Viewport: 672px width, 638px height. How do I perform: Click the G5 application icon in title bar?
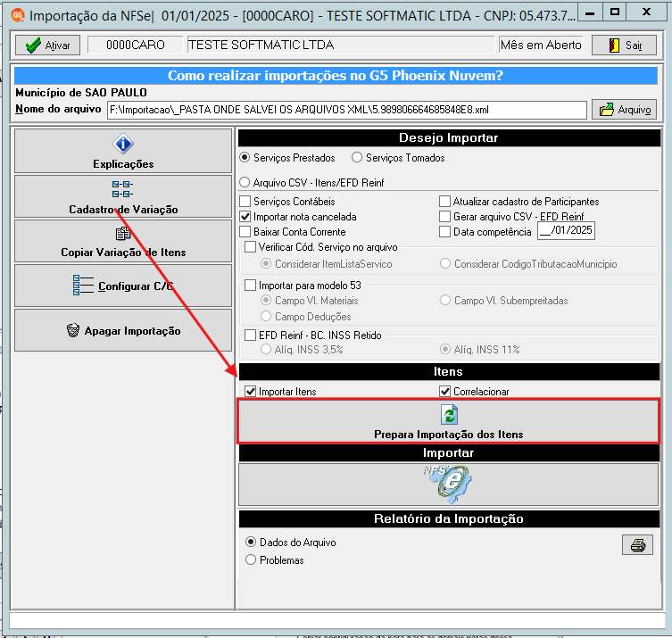tap(18, 15)
